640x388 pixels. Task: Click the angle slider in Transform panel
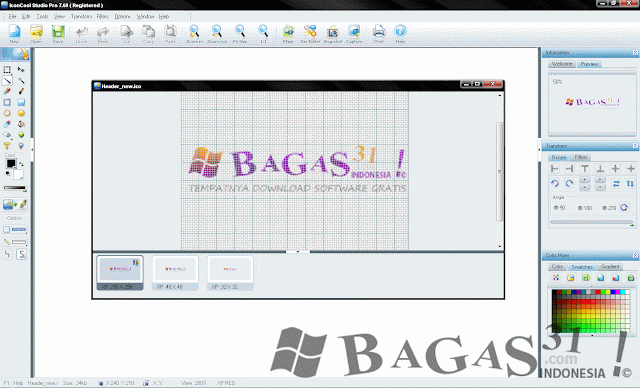pos(592,222)
